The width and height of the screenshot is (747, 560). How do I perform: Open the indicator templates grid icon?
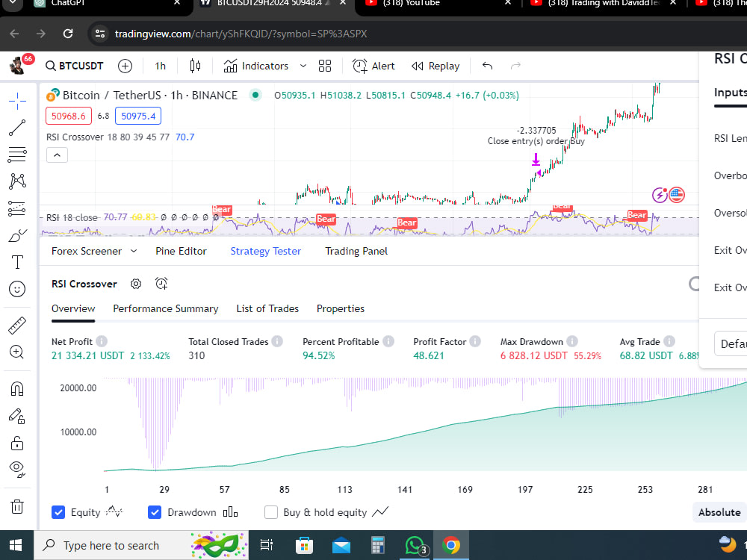(325, 66)
